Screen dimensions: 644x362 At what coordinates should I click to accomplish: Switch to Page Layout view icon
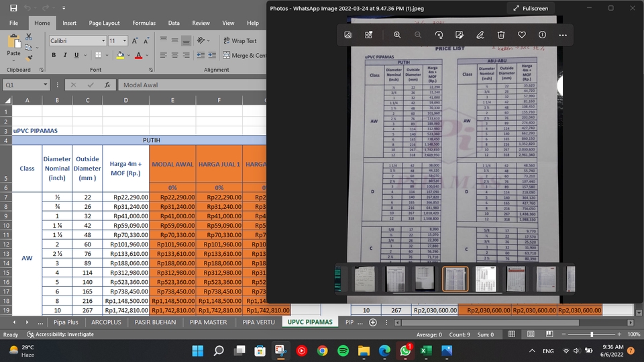531,334
